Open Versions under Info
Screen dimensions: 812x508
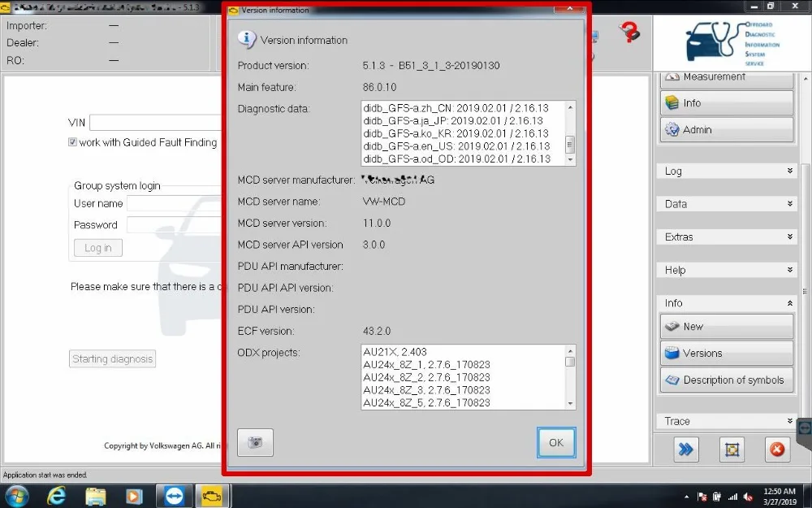click(x=727, y=353)
